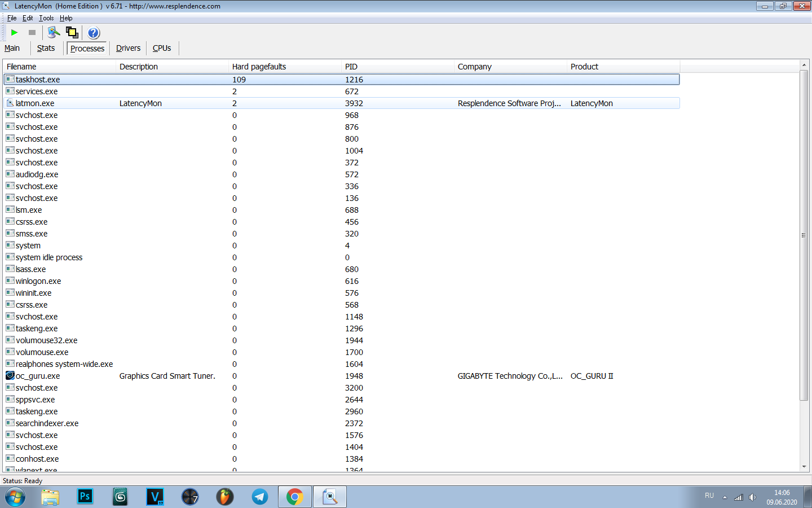Select the lsm.exe process row
Image resolution: width=812 pixels, height=508 pixels.
click(x=342, y=210)
